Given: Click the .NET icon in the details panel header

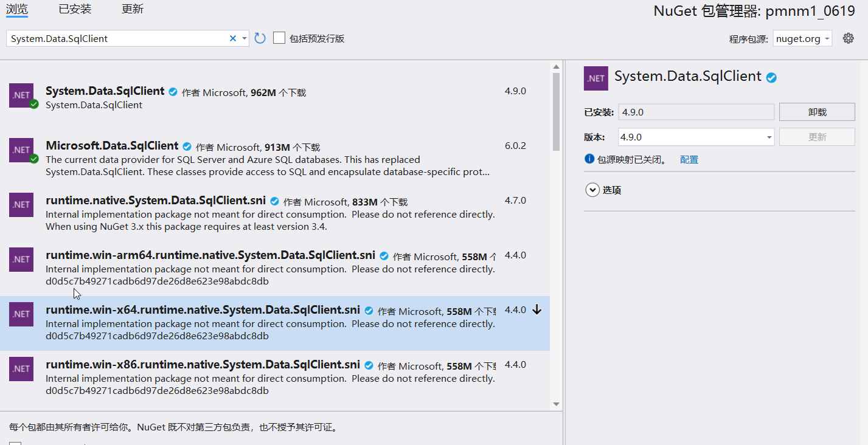Looking at the screenshot, I should [596, 78].
